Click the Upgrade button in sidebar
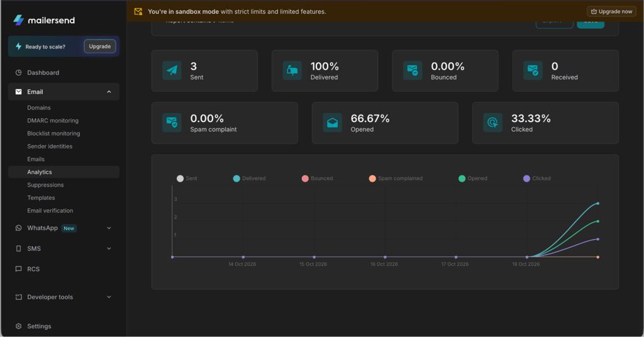Screen dimensions: 644x337 click(100, 47)
